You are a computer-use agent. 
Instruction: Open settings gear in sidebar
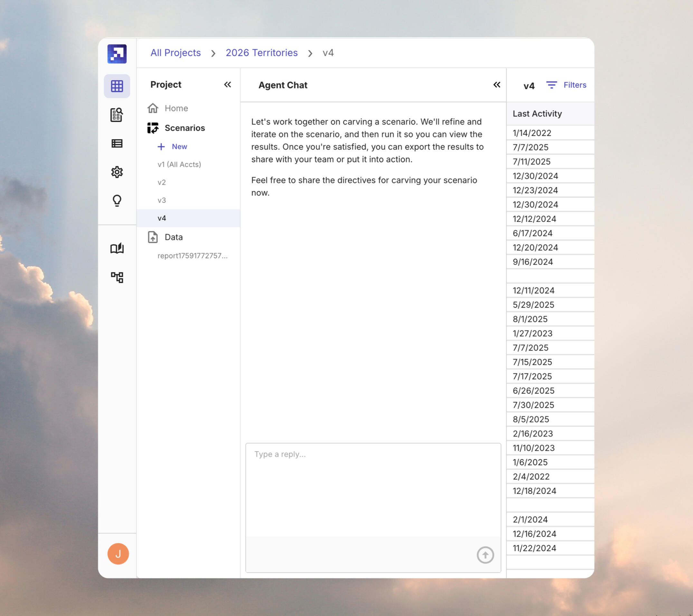point(117,172)
